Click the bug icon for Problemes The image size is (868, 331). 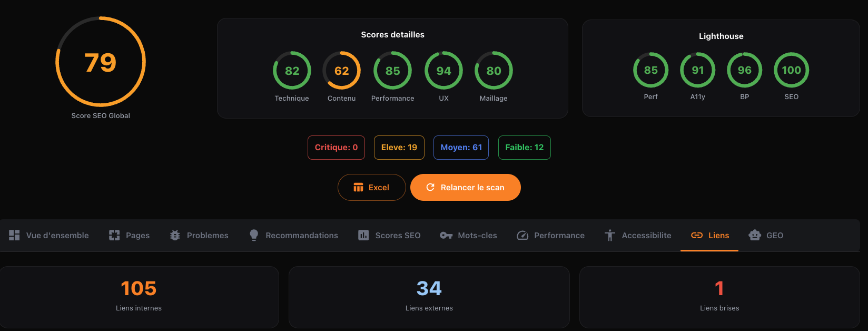click(175, 236)
